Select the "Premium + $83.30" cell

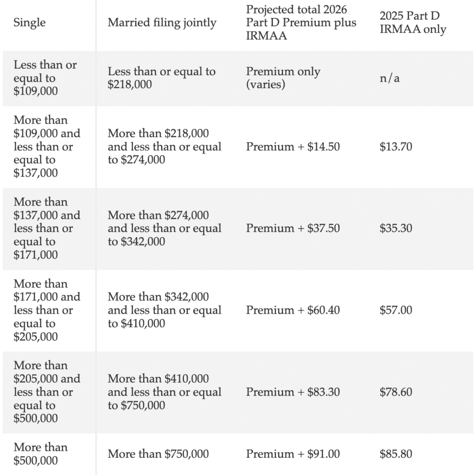click(x=293, y=392)
